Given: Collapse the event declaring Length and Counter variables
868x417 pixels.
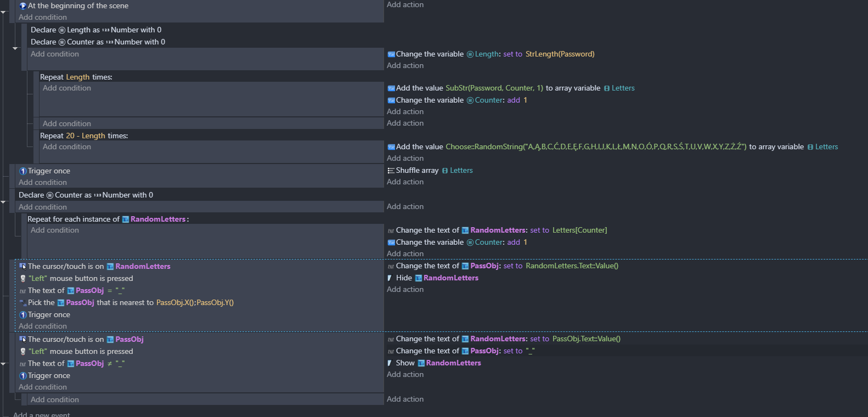Looking at the screenshot, I should 15,48.
